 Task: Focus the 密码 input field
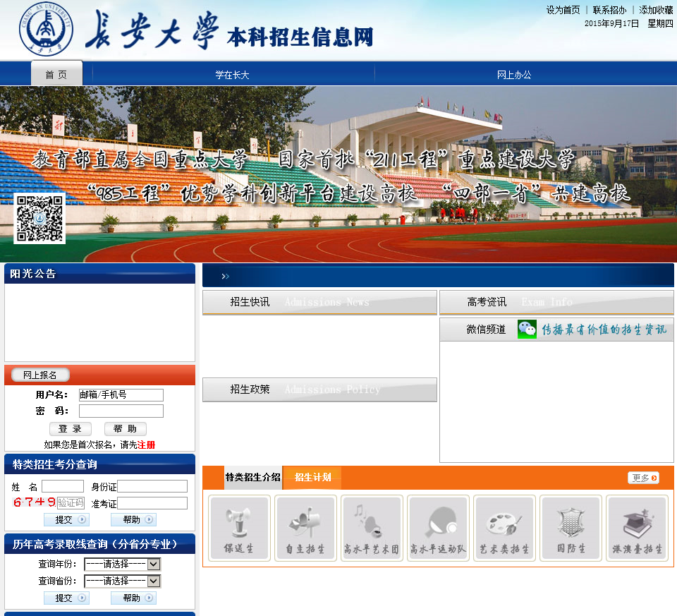(x=121, y=411)
